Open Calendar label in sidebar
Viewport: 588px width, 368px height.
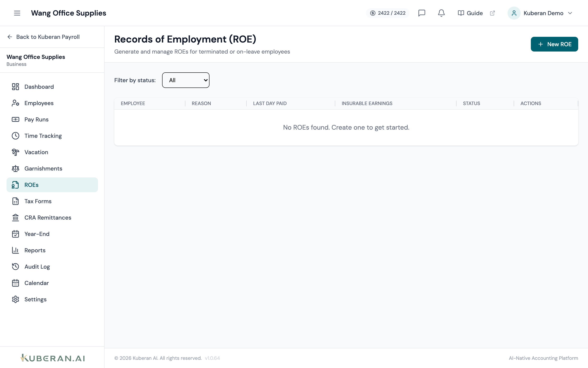tap(37, 283)
